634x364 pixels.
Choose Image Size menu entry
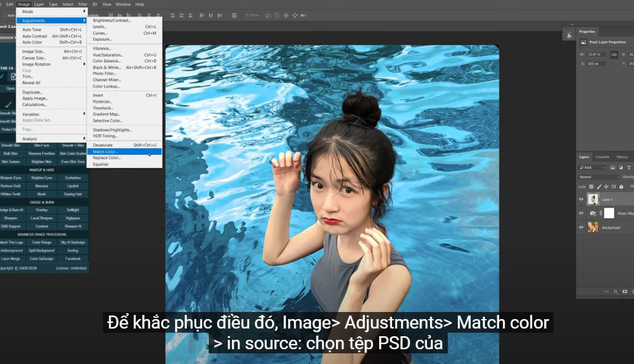coord(51,52)
